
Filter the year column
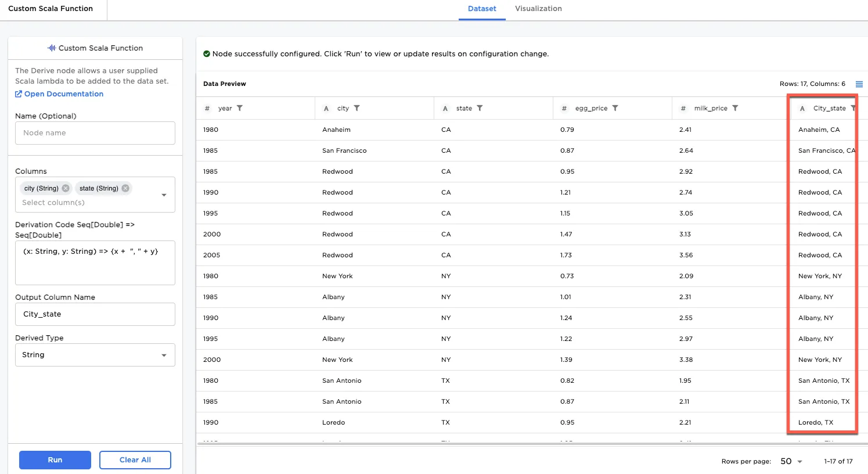coord(240,108)
